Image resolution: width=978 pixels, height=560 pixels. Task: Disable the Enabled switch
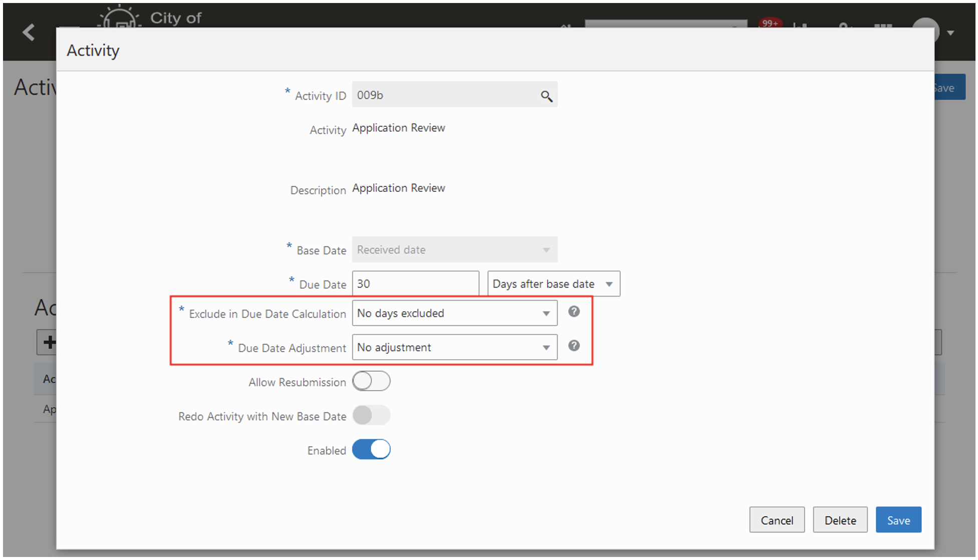click(x=371, y=449)
